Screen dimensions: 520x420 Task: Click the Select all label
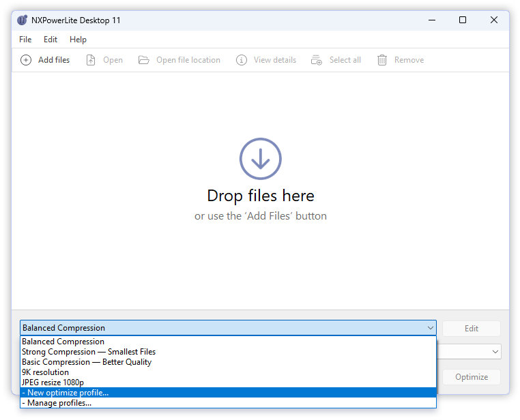point(345,60)
